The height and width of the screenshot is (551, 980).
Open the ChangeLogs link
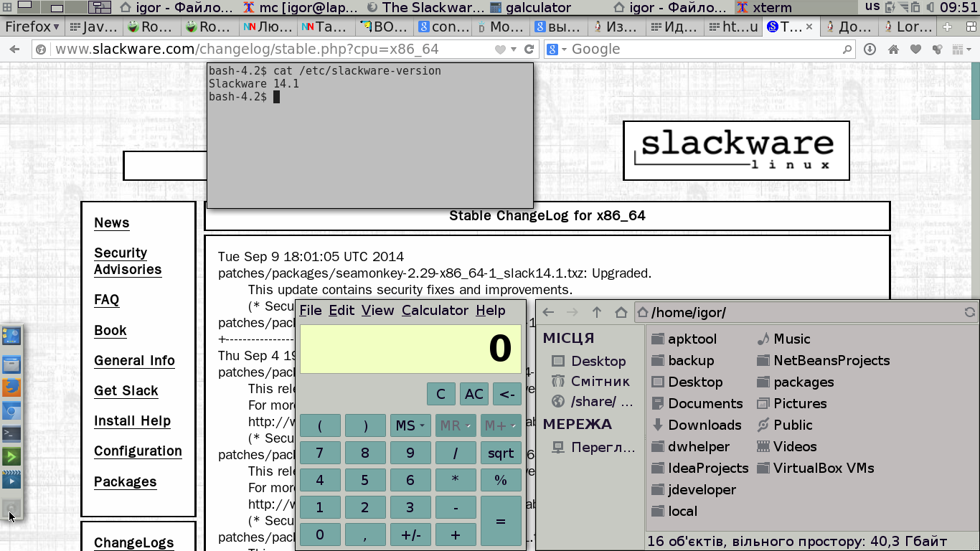point(134,542)
